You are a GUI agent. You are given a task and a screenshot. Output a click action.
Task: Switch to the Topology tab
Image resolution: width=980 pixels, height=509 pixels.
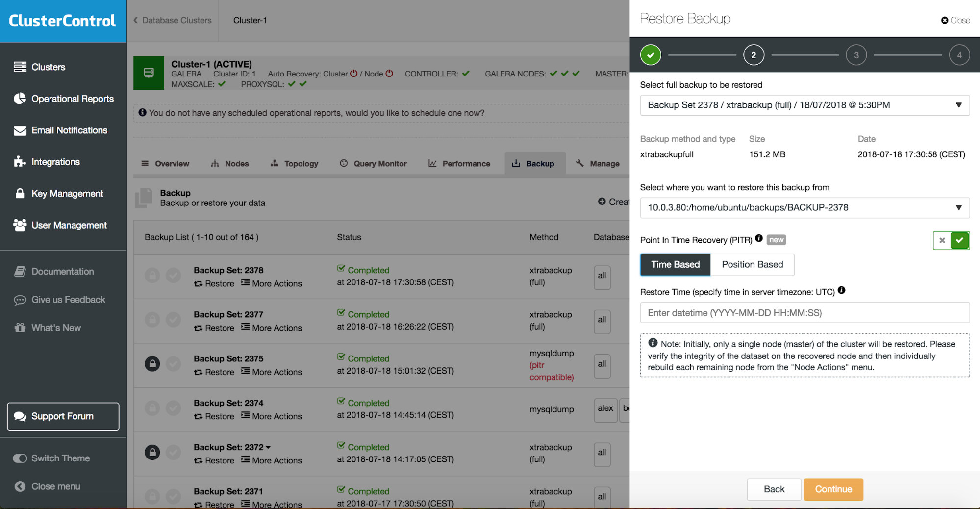(x=294, y=164)
